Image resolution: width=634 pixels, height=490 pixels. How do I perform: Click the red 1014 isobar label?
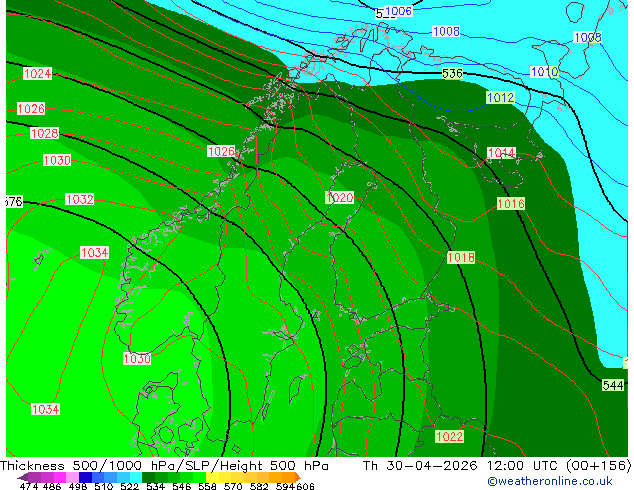pos(501,153)
